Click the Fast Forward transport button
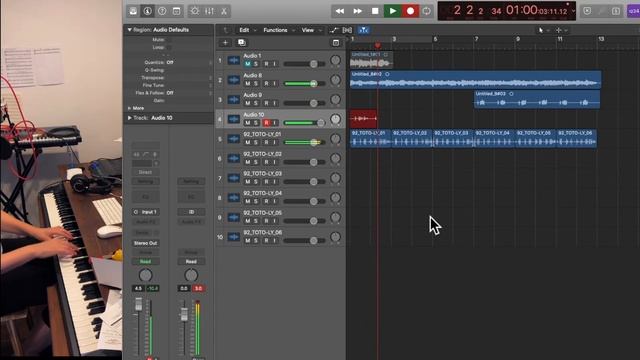Image resolution: width=640 pixels, height=360 pixels. click(x=358, y=11)
